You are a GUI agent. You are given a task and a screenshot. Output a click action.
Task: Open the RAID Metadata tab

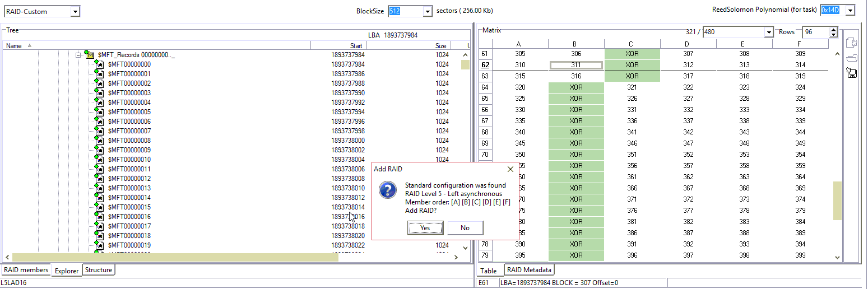click(x=529, y=270)
